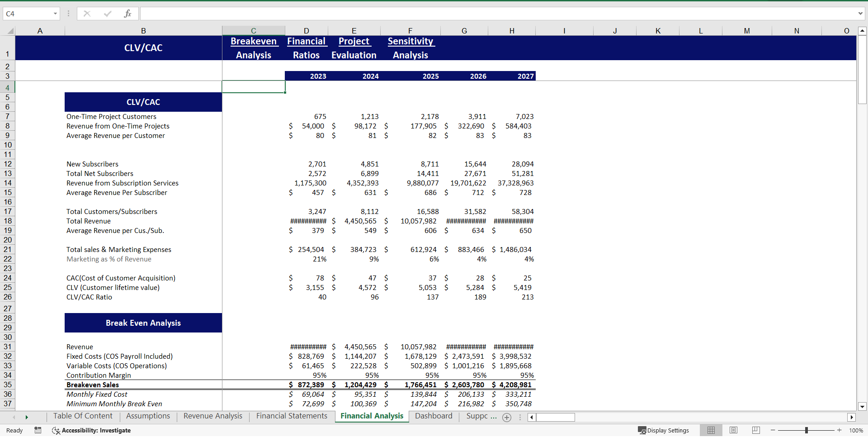This screenshot has height=437, width=868.
Task: Click the Cancel (X) icon in formula bar
Action: coord(87,14)
